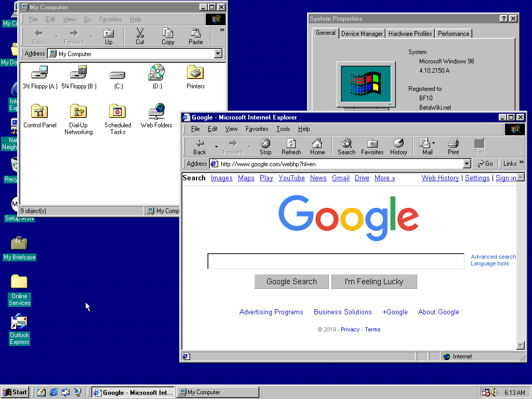This screenshot has height=399, width=532.
Task: Open the Control Panel icon
Action: 39,112
